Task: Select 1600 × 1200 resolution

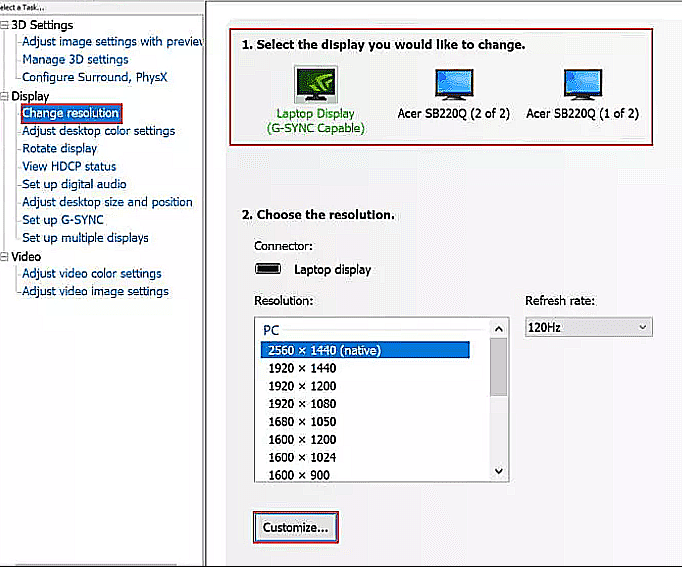Action: pyautogui.click(x=302, y=440)
